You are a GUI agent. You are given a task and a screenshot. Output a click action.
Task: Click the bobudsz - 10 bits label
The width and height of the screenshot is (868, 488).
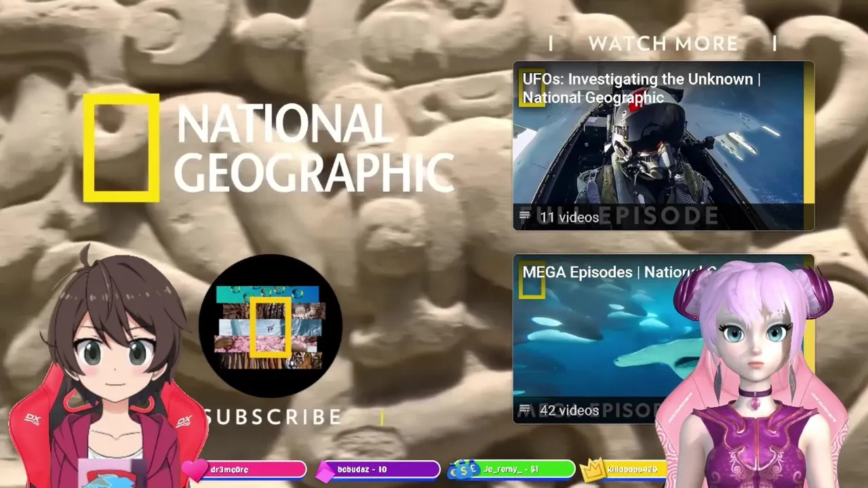coord(362,470)
